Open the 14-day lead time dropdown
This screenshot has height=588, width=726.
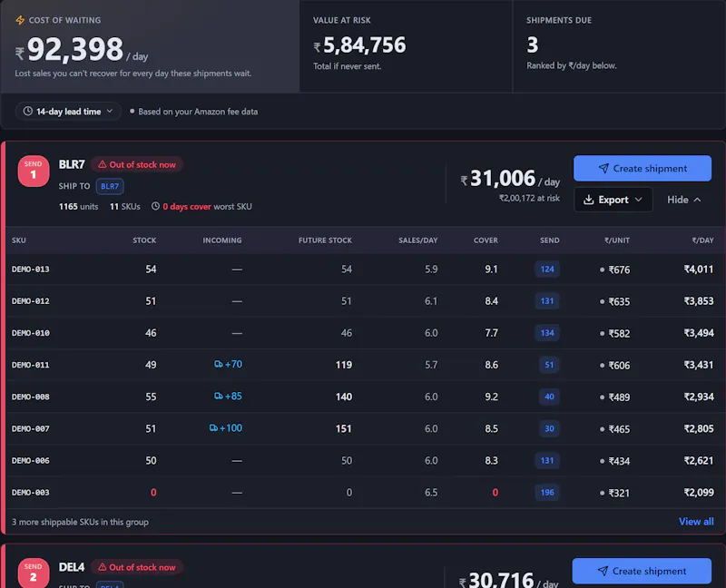68,111
